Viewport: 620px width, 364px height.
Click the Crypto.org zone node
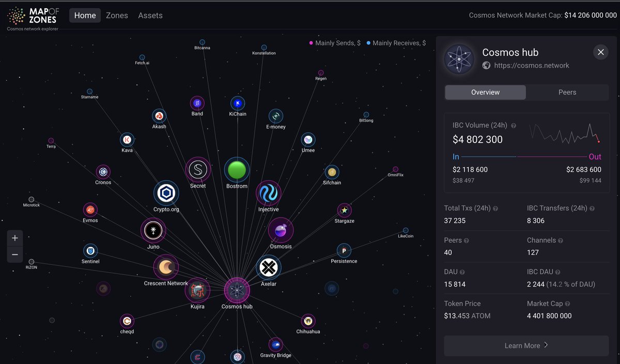click(166, 194)
